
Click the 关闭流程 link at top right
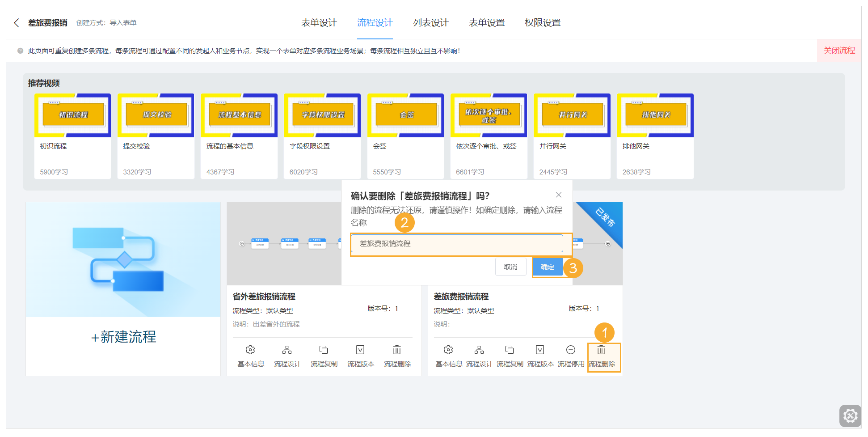coord(839,51)
